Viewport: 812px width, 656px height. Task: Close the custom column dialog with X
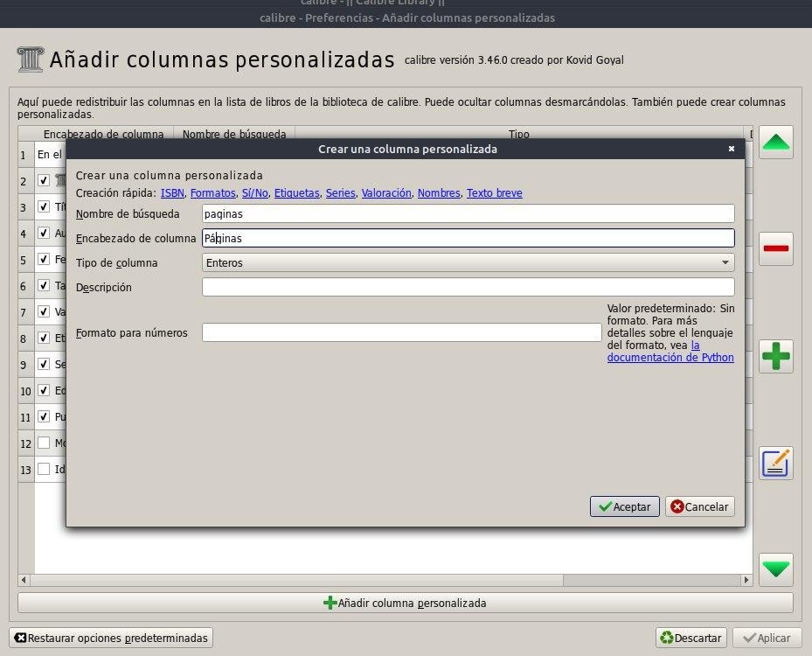point(732,149)
